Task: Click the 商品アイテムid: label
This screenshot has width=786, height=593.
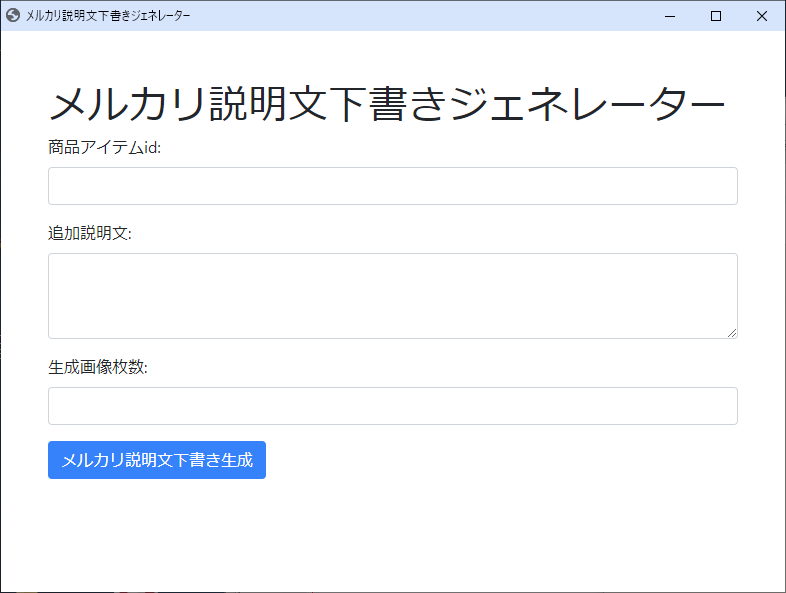Action: point(104,147)
